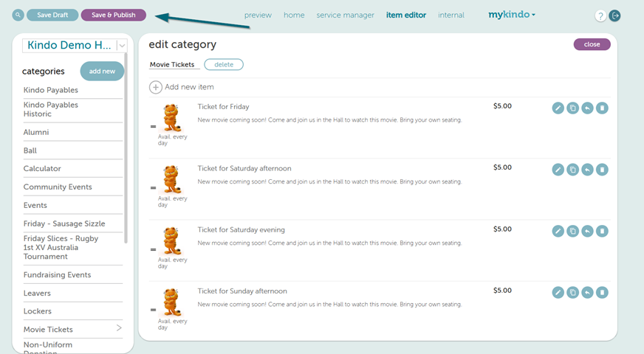This screenshot has width=644, height=354.
Task: Click the Ticket for Friday title
Action: [x=223, y=107]
